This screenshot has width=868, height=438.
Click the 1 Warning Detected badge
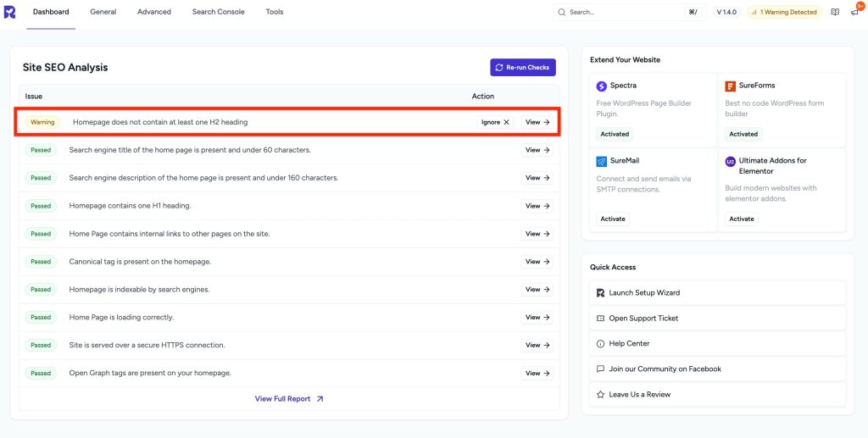pos(784,12)
